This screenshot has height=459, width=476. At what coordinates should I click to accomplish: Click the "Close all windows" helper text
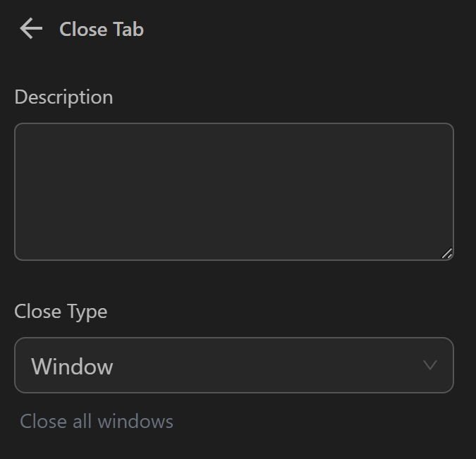coord(97,421)
